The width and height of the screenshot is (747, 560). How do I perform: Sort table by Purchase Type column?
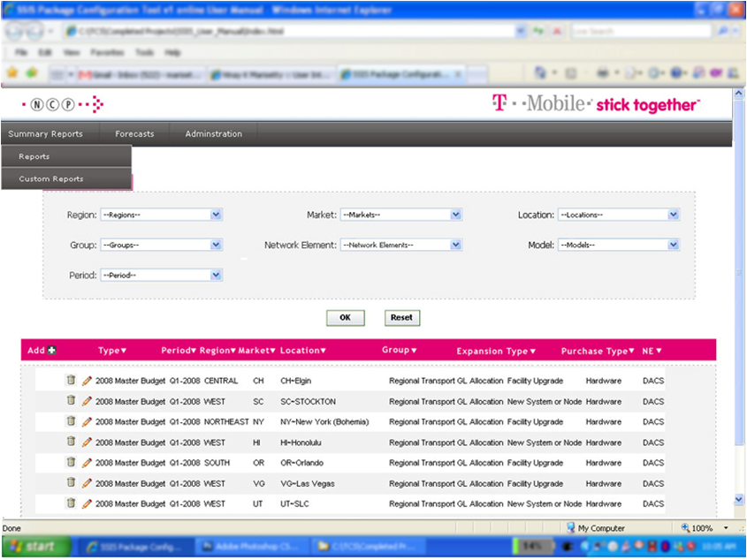pyautogui.click(x=598, y=351)
